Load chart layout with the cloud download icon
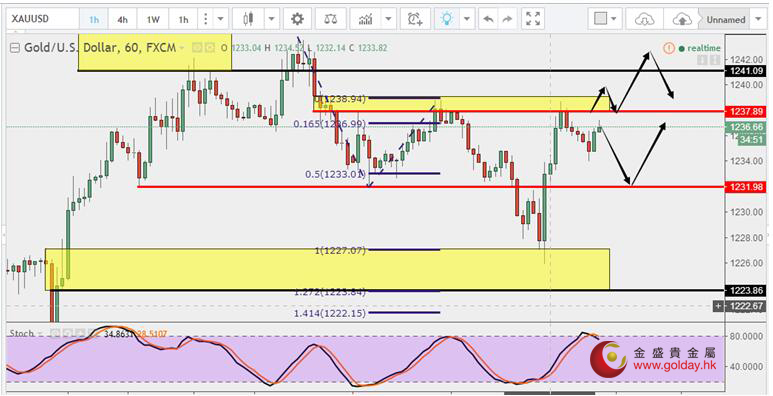The height and width of the screenshot is (396, 773). tap(643, 20)
